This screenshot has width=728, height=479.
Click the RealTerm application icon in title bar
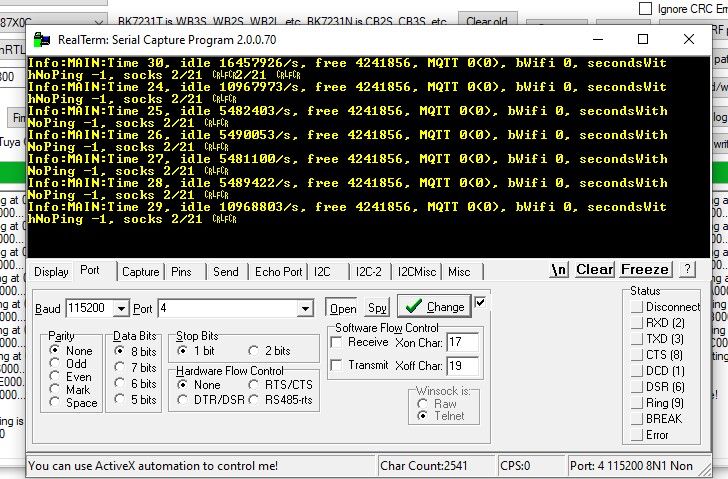[x=42, y=40]
